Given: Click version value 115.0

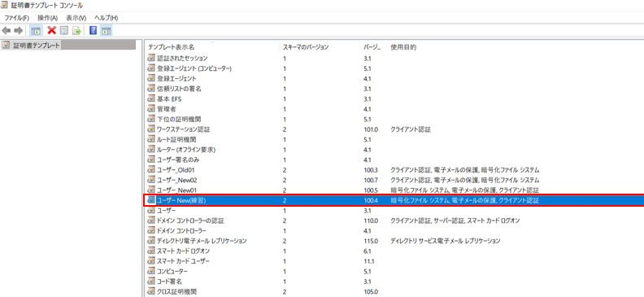Looking at the screenshot, I should [x=370, y=241].
